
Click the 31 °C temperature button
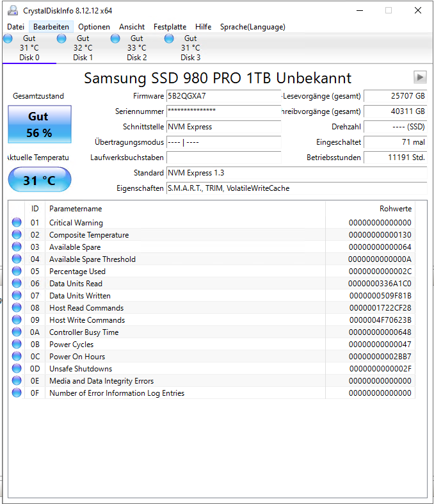pyautogui.click(x=40, y=180)
